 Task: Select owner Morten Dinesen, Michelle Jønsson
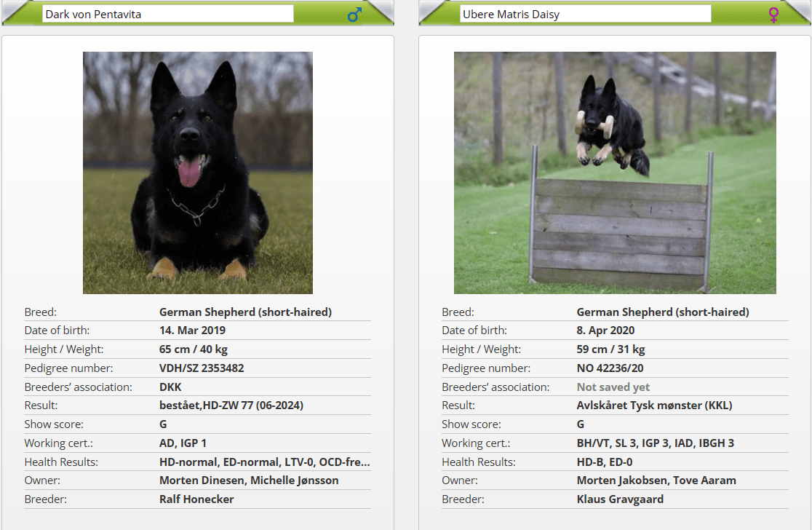[249, 480]
